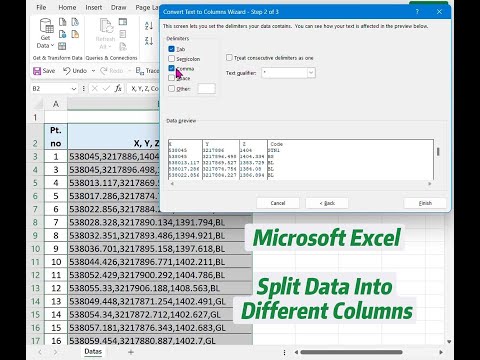Sort A to Z ascending
Screen dimensions: 480x360
[x=149, y=26]
